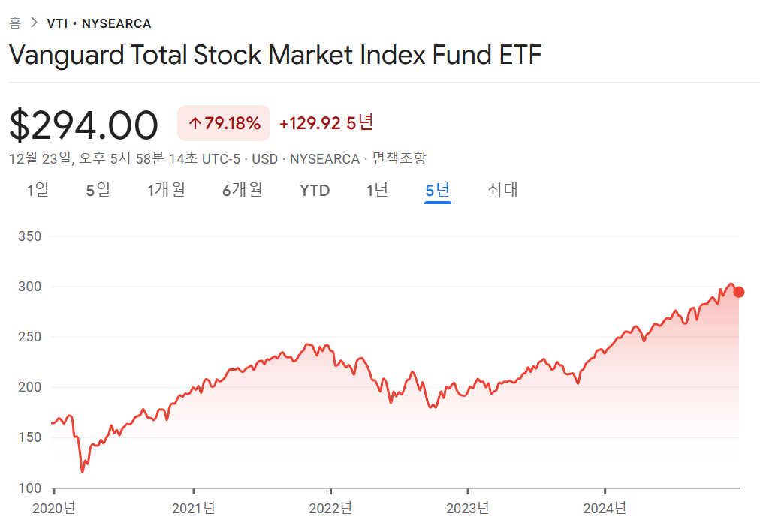Click the 2020년 x-axis label
This screenshot has width=760, height=532.
pos(54,508)
